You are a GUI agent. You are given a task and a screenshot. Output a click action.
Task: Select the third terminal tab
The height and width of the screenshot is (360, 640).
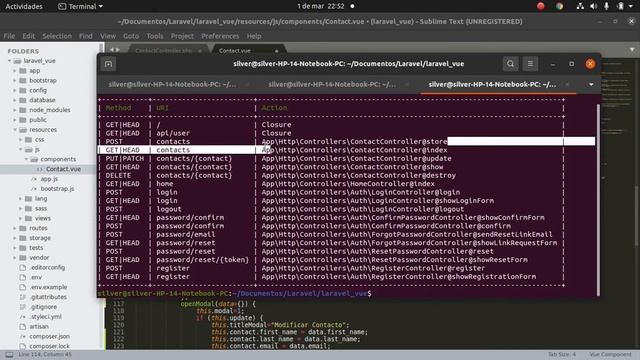[x=492, y=84]
